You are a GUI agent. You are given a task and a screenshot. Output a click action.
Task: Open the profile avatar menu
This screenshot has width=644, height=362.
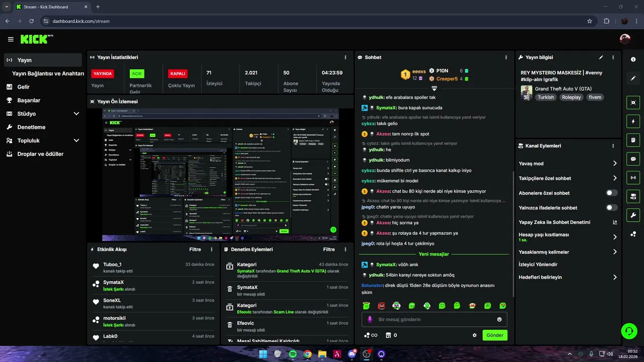click(x=625, y=39)
